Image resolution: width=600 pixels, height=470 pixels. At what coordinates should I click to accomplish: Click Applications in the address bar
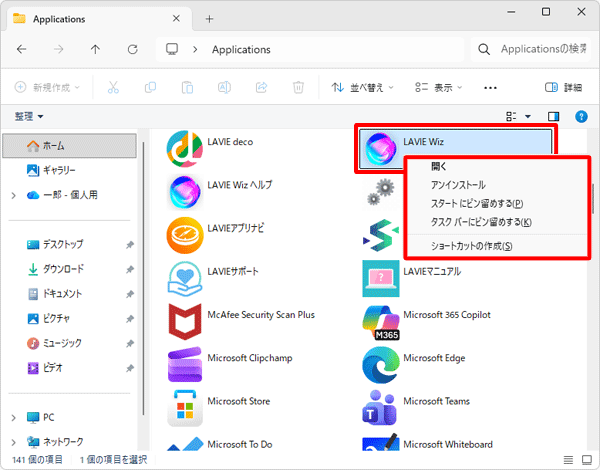[241, 49]
